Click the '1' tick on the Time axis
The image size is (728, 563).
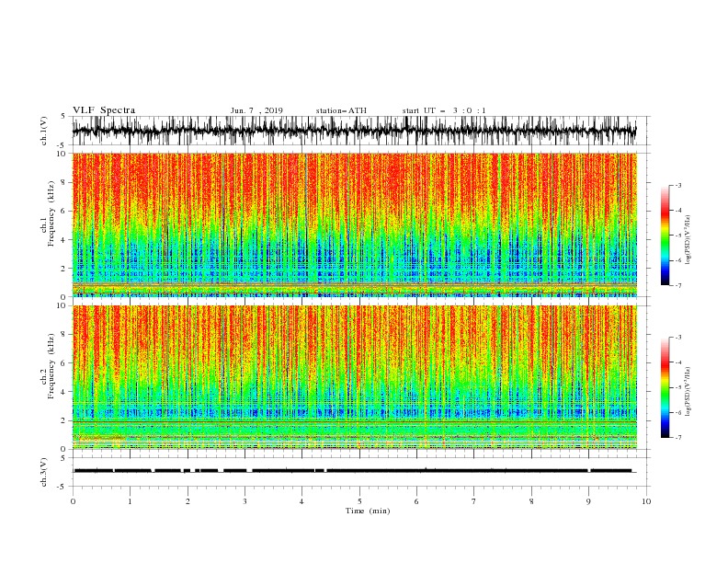[130, 501]
